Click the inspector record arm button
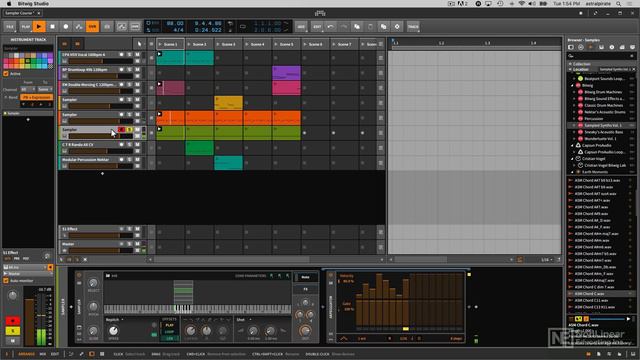 point(13,321)
